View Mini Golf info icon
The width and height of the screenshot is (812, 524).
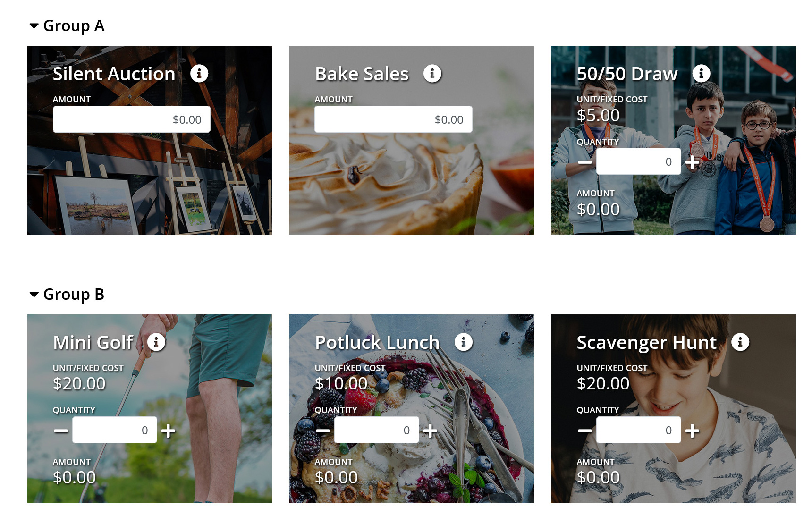pos(156,342)
